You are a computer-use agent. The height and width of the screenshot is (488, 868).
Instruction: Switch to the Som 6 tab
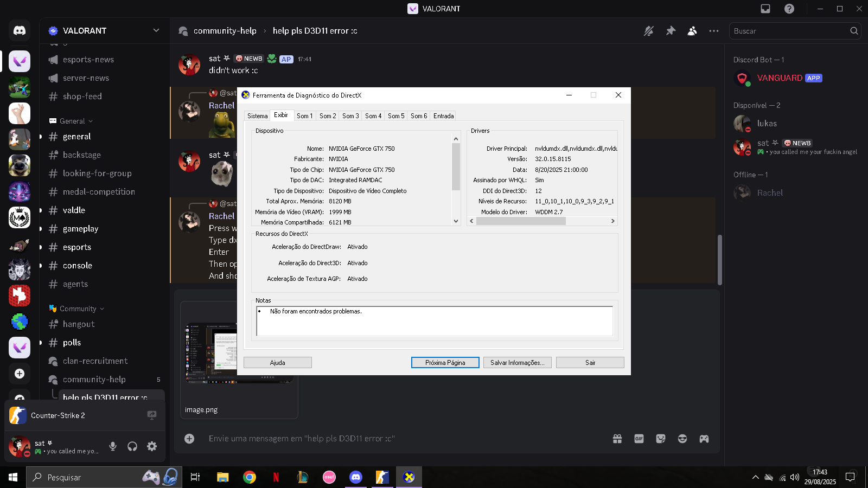(419, 116)
